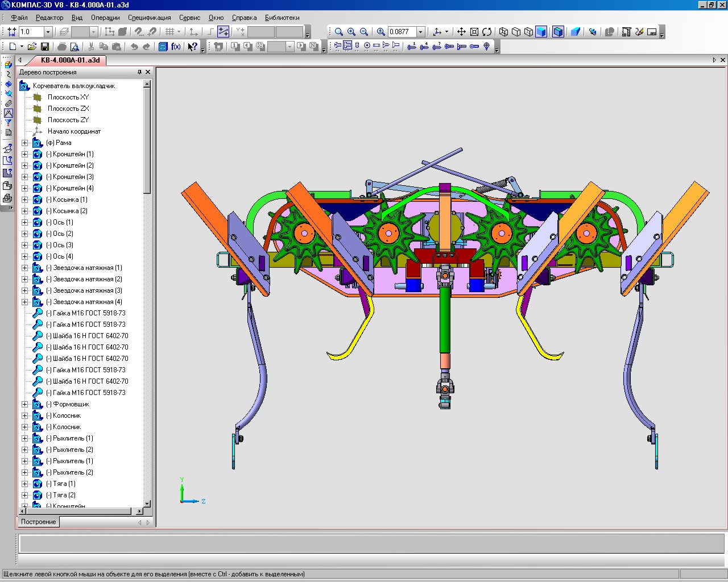
Task: Toggle shaded display mode
Action: (x=541, y=32)
